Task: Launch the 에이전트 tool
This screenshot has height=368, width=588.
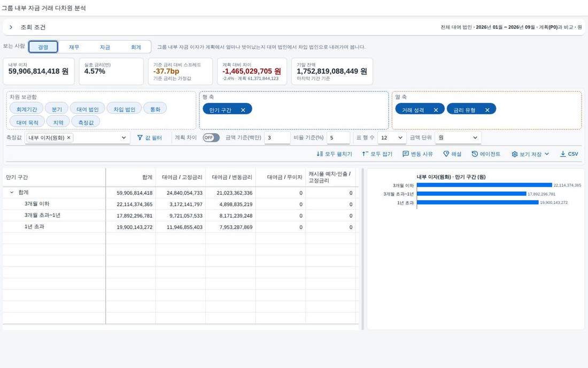Action: pyautogui.click(x=486, y=154)
